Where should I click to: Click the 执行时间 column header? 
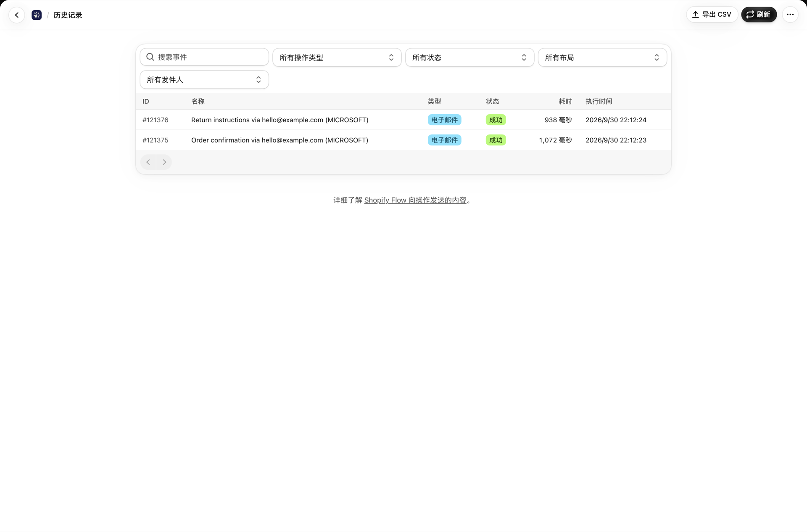tap(599, 102)
